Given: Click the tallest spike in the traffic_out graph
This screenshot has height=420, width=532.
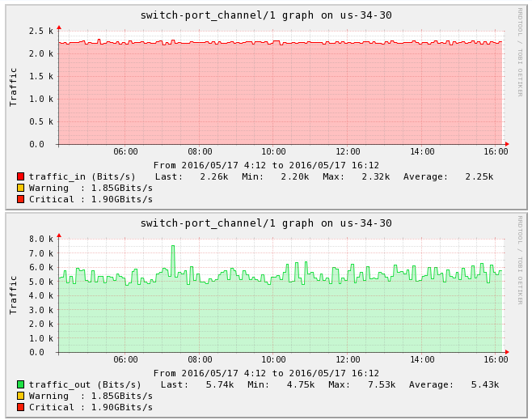Looking at the screenshot, I should pyautogui.click(x=172, y=248).
